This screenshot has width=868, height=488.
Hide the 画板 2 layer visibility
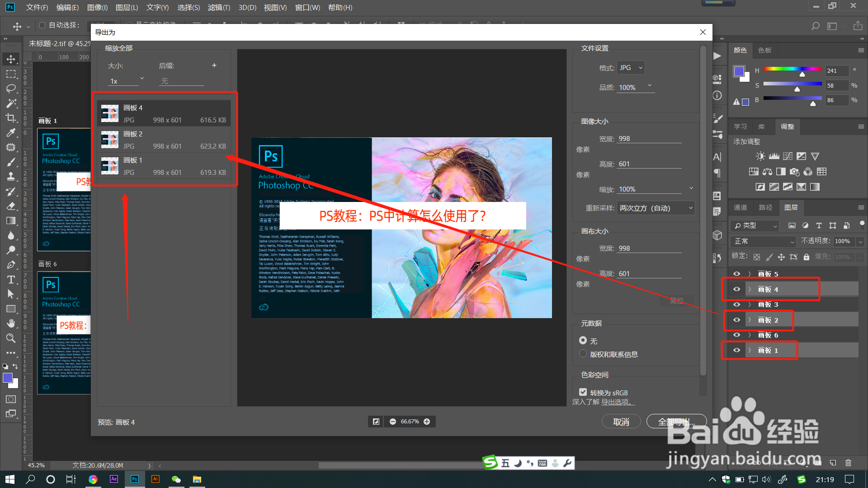(736, 320)
